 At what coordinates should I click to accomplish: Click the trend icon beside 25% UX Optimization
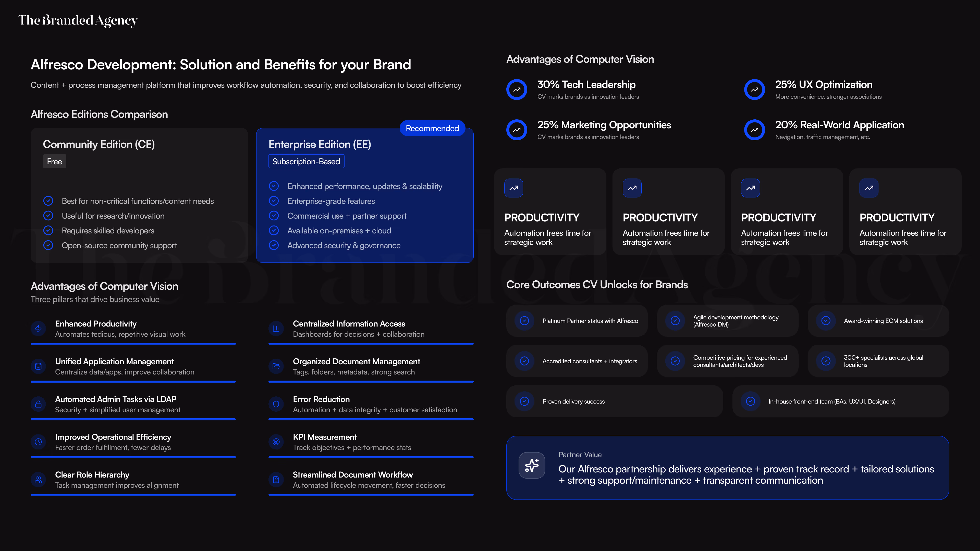pyautogui.click(x=754, y=90)
